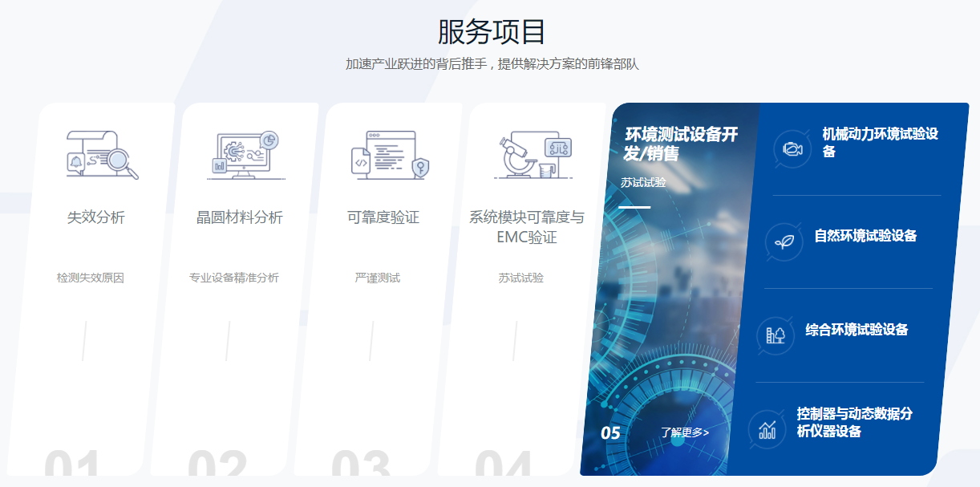980x487 pixels.
Task: Click the 05 card number
Action: click(x=611, y=433)
